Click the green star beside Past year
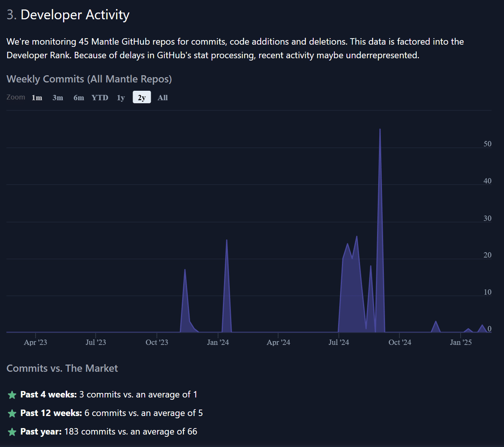Screen dimensions: 504x447 click(12, 431)
